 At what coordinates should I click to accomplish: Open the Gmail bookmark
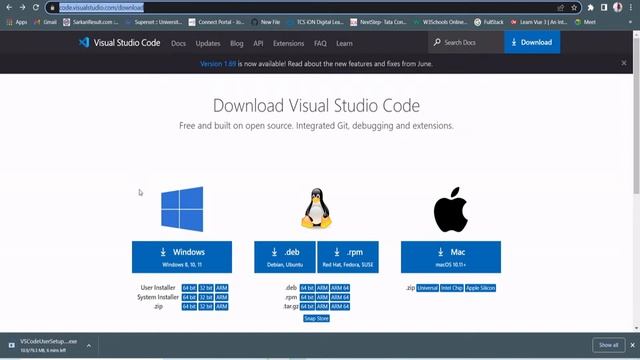pos(46,22)
